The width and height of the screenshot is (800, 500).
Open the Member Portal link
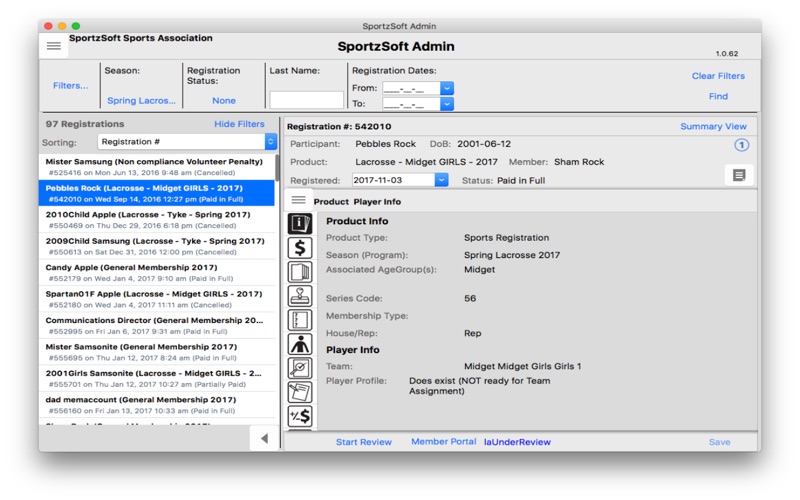(443, 441)
